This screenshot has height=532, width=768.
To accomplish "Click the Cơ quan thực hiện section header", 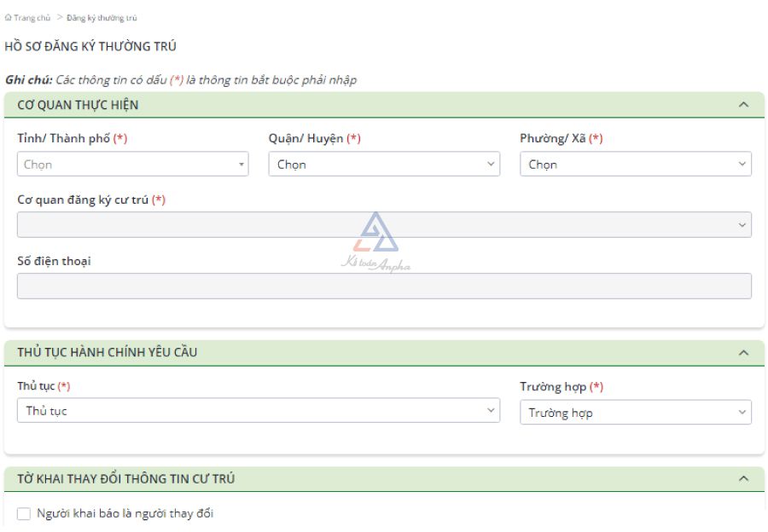I will point(79,105).
